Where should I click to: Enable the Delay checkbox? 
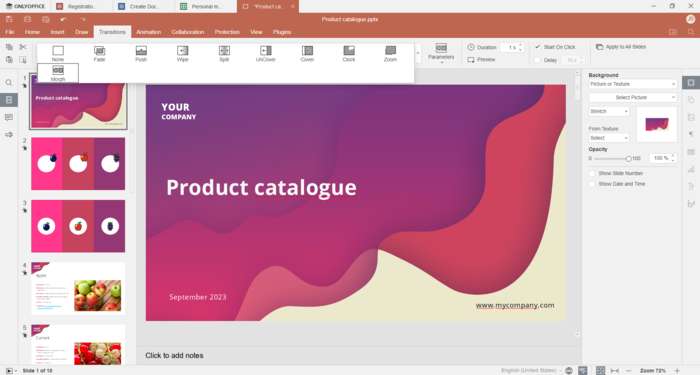click(538, 60)
